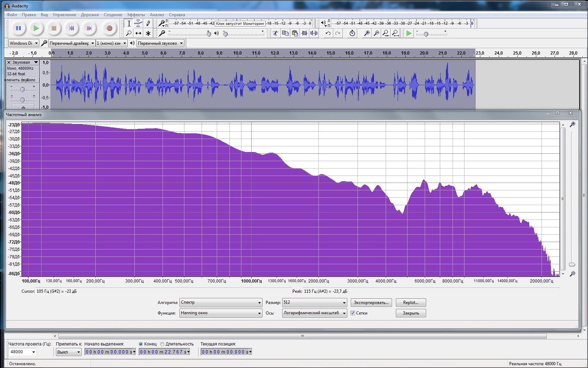Open the Функция dropdown showing Hanning окно
The height and width of the screenshot is (368, 588).
click(x=221, y=313)
